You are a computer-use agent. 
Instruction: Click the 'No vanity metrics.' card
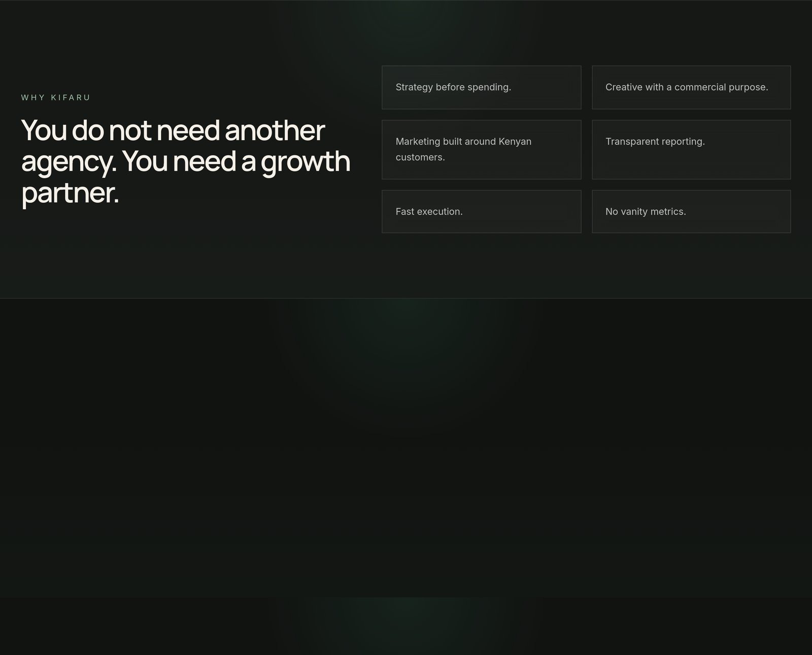(691, 212)
